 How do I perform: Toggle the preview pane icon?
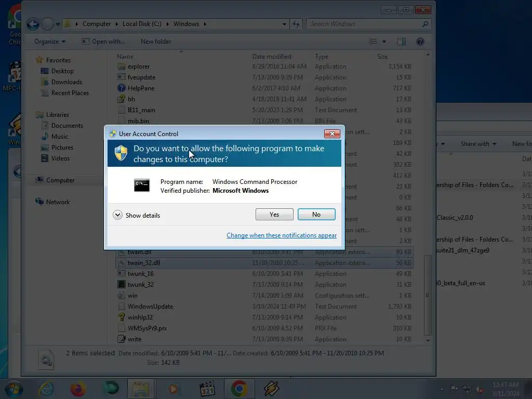[402, 42]
